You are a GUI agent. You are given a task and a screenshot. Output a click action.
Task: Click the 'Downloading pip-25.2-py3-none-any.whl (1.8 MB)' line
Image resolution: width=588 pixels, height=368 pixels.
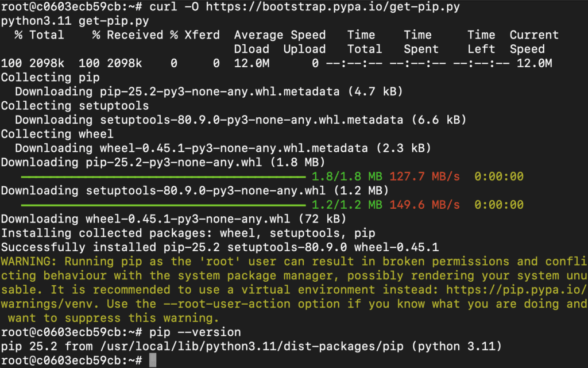tap(163, 162)
